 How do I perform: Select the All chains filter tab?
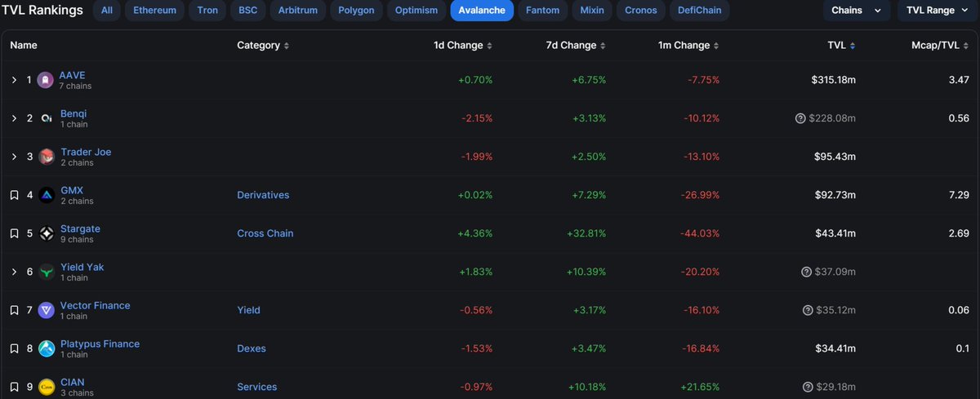point(106,11)
